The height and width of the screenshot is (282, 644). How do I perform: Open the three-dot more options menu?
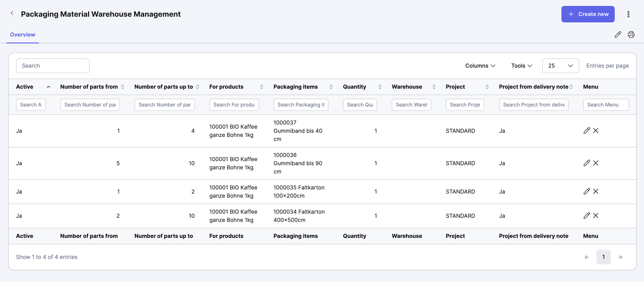point(628,14)
